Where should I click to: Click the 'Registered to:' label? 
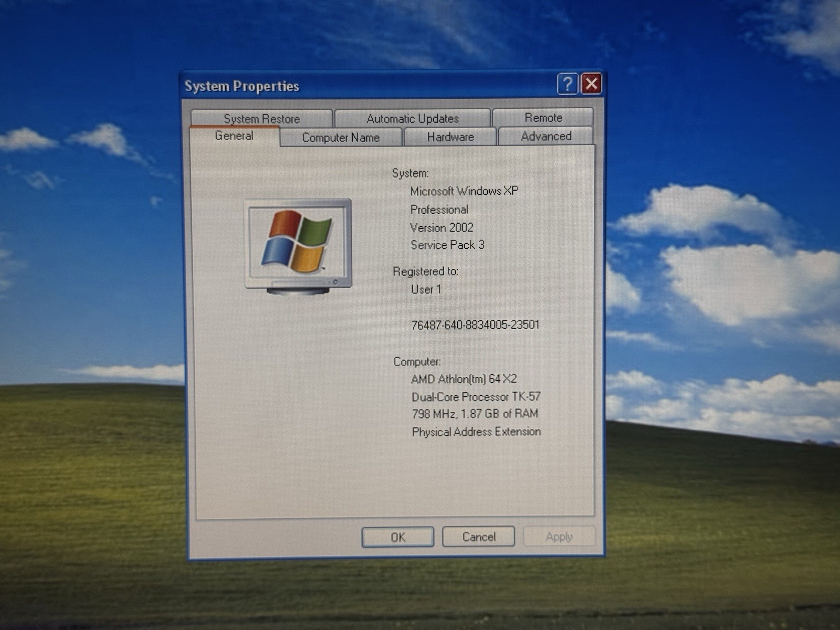[425, 271]
